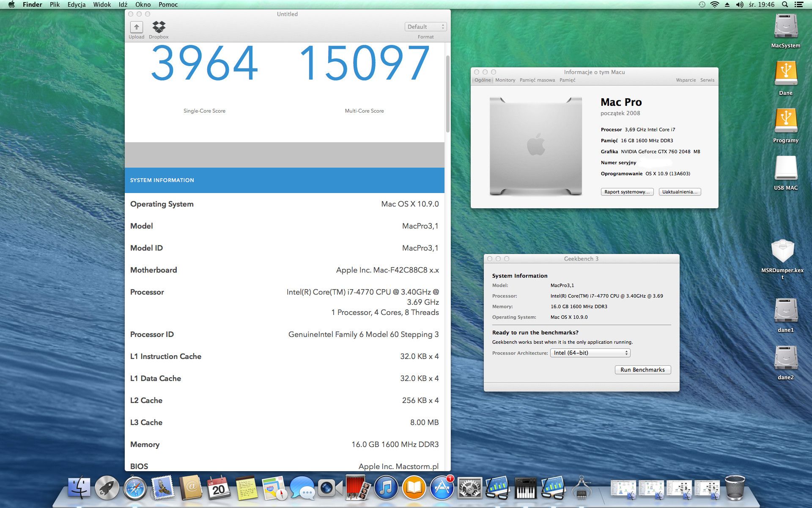Click the Geekbench dock icon beside System Preferences
812x508 pixels.
[x=498, y=488]
